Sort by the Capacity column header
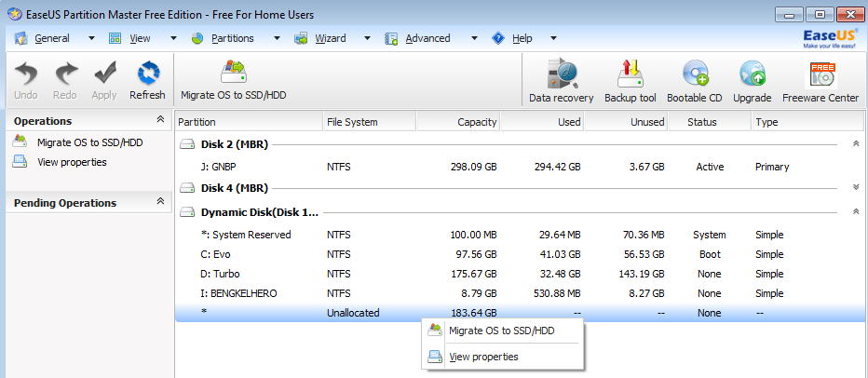Viewport: 868px width, 378px height. pos(457,122)
